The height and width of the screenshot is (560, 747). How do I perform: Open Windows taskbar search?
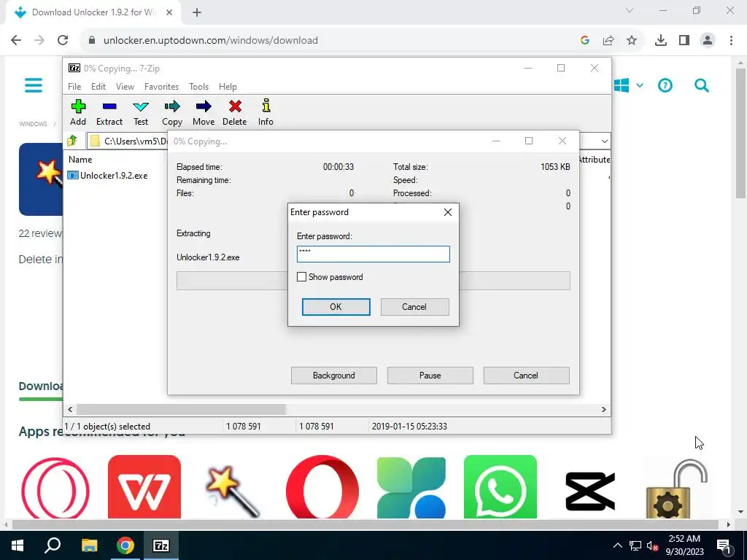point(53,545)
